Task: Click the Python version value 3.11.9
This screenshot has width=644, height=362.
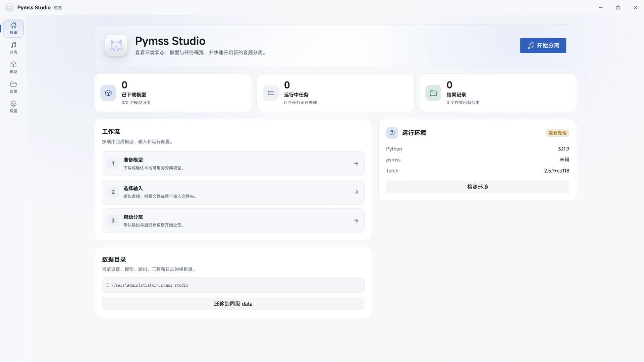Action: pyautogui.click(x=563, y=149)
